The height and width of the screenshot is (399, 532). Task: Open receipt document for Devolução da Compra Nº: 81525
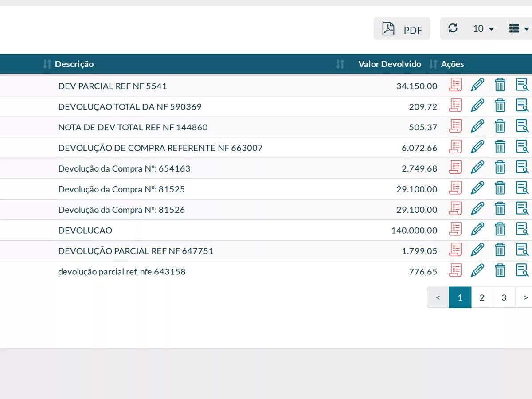pos(455,188)
